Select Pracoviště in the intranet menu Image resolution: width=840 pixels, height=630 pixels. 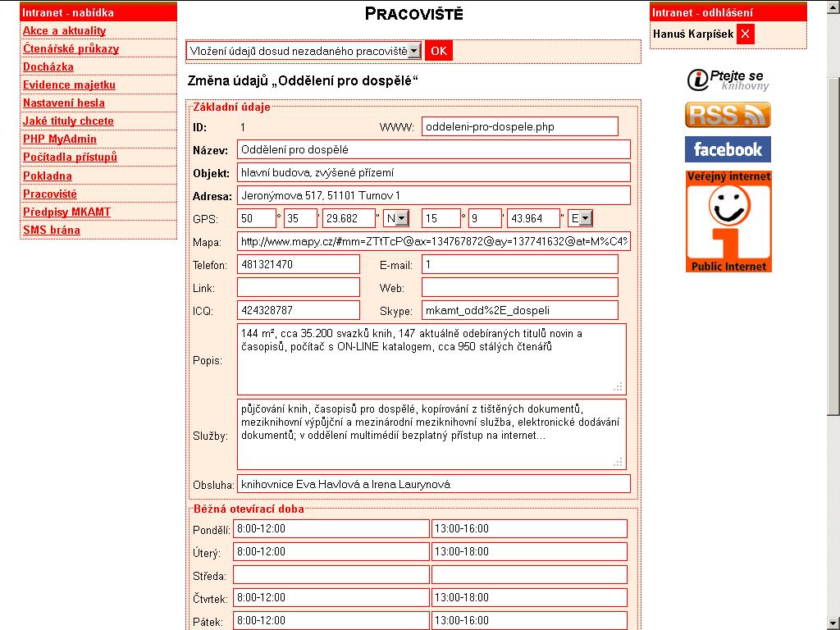pyautogui.click(x=50, y=194)
